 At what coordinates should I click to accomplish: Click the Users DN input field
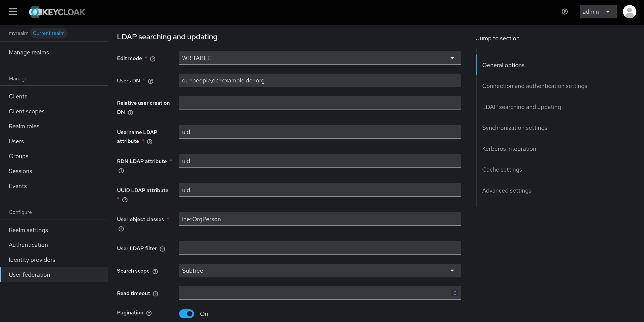(320, 80)
